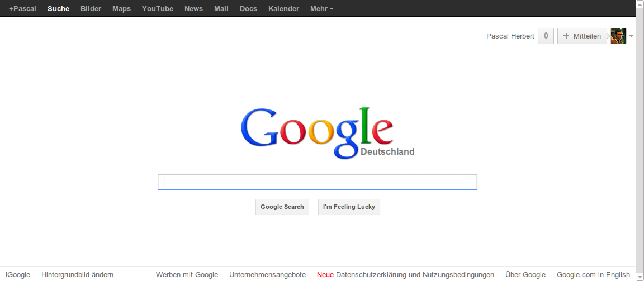Open account menu arrow beside avatar
The width and height of the screenshot is (644, 281).
pos(631,36)
